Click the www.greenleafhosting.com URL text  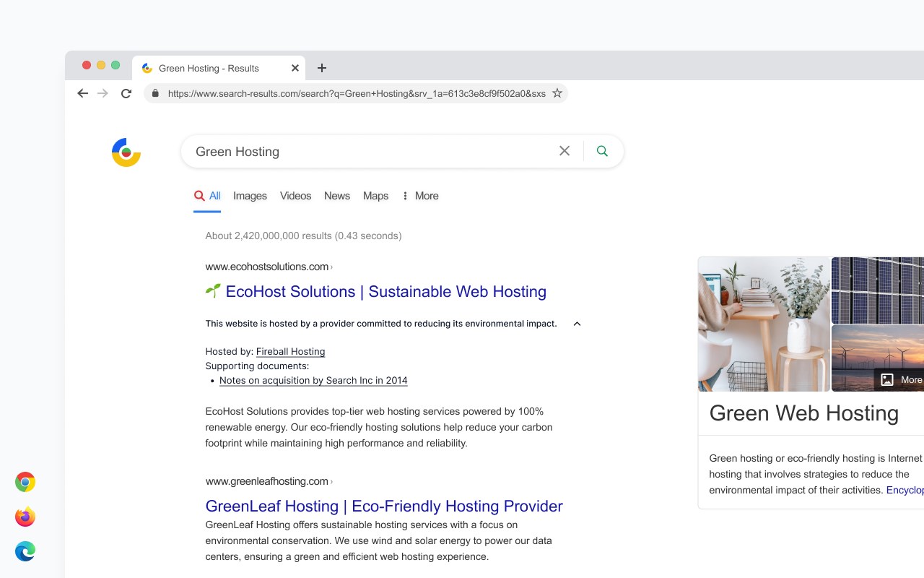(267, 481)
